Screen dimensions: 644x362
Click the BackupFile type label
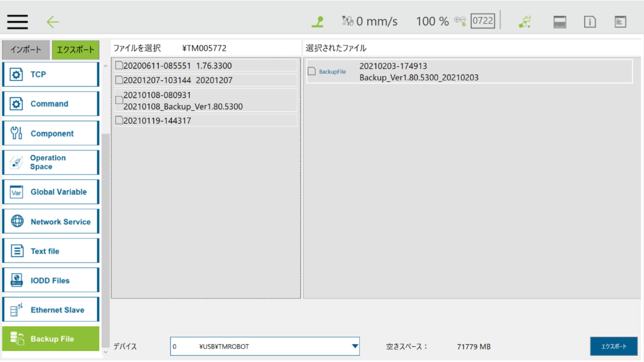click(332, 72)
